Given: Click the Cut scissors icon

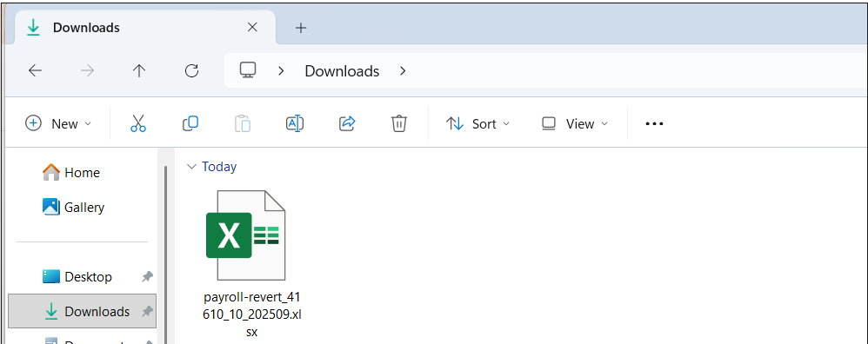Looking at the screenshot, I should point(137,123).
